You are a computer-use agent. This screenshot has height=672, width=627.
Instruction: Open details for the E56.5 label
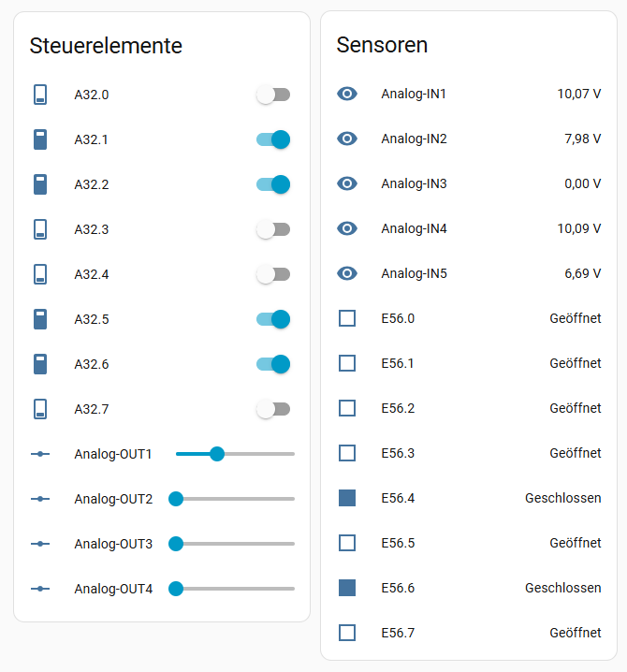(x=398, y=543)
